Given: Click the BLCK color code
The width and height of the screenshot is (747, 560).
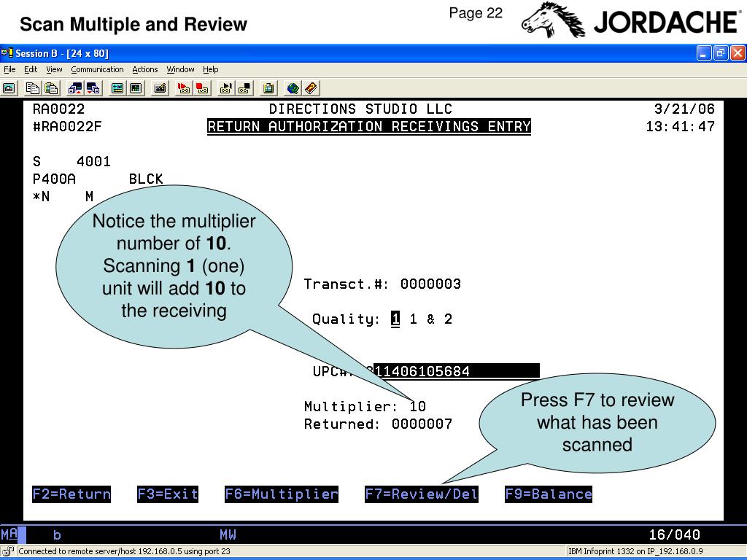Looking at the screenshot, I should (146, 179).
